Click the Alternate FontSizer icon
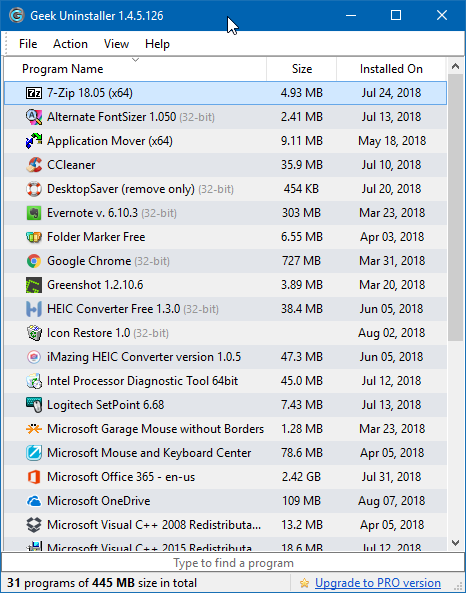 (34, 117)
